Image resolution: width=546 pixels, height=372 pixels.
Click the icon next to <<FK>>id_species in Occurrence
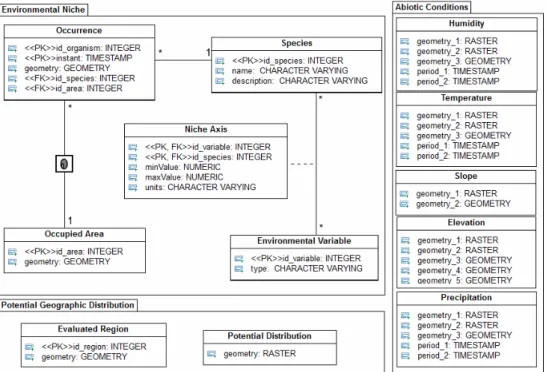point(13,78)
